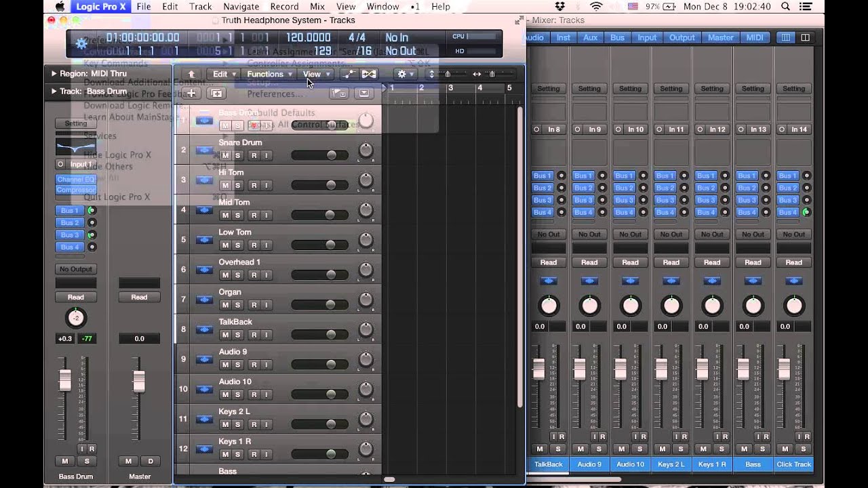Solo the Hi Tom track

click(x=237, y=185)
